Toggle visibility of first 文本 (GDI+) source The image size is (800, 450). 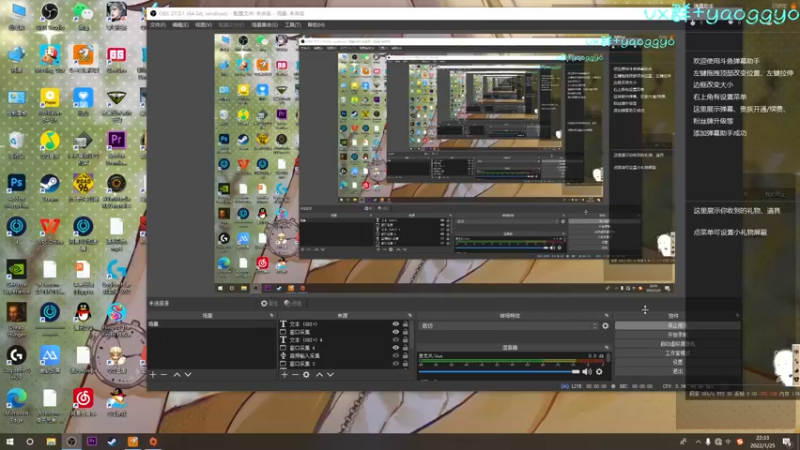[395, 324]
